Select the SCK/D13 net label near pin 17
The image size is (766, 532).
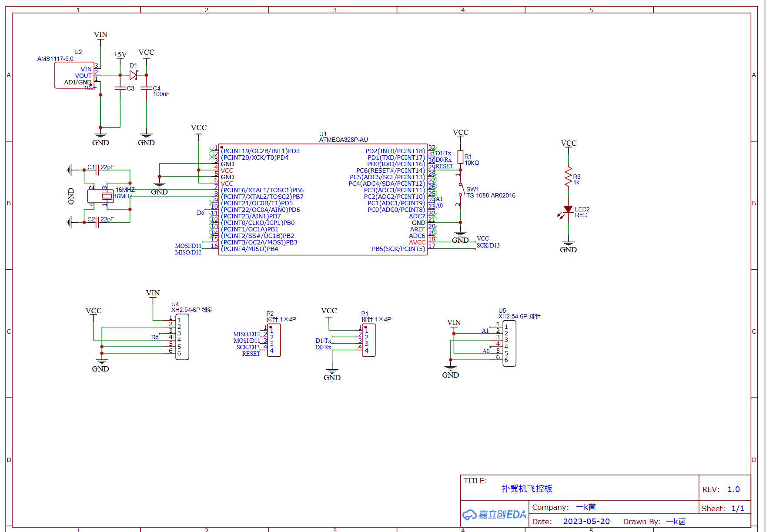click(488, 246)
